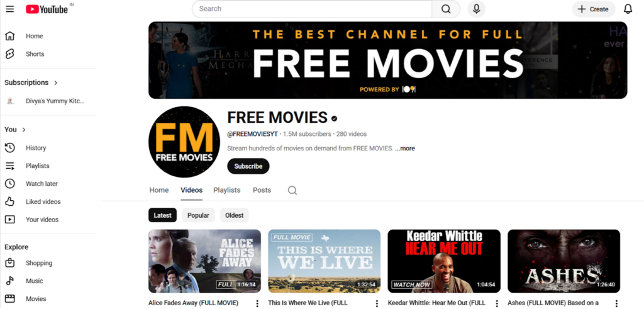Switch to the Playlists tab

(226, 190)
